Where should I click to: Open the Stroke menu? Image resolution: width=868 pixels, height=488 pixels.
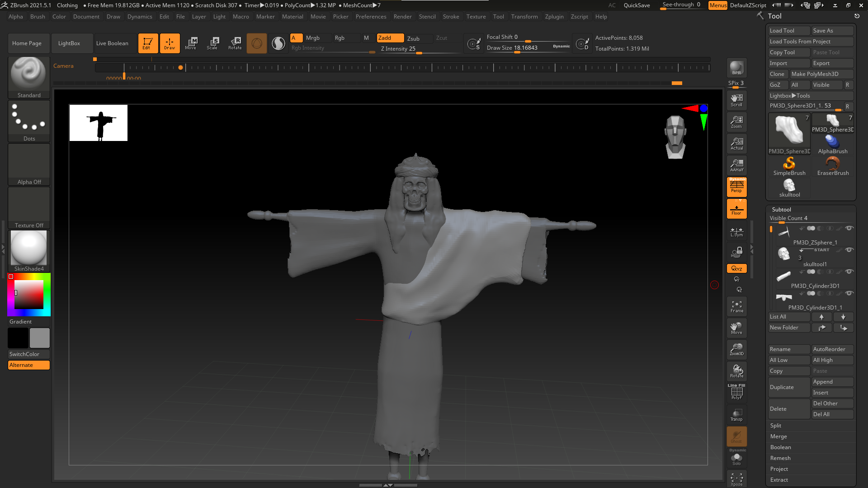(x=450, y=17)
